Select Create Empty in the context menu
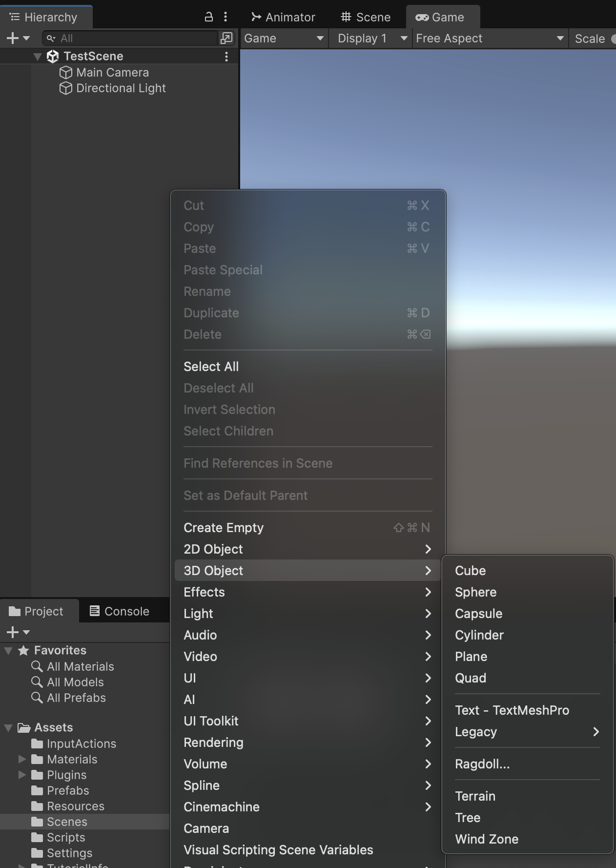616x868 pixels. pos(224,528)
